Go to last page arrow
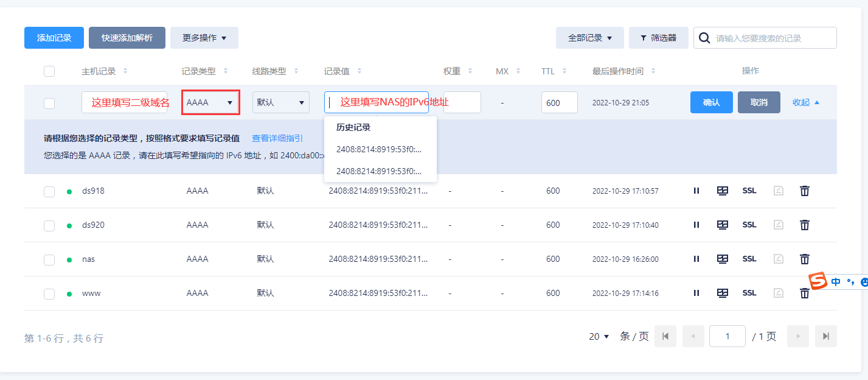The image size is (868, 380). pos(825,336)
